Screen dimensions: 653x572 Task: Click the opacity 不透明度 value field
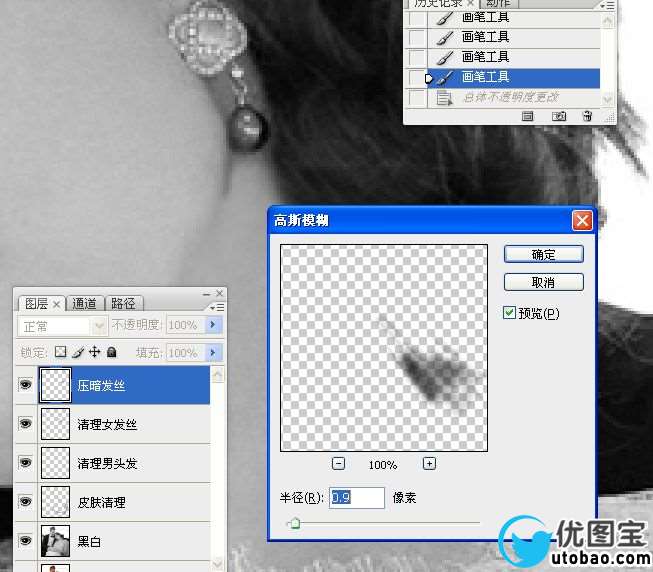pyautogui.click(x=186, y=325)
